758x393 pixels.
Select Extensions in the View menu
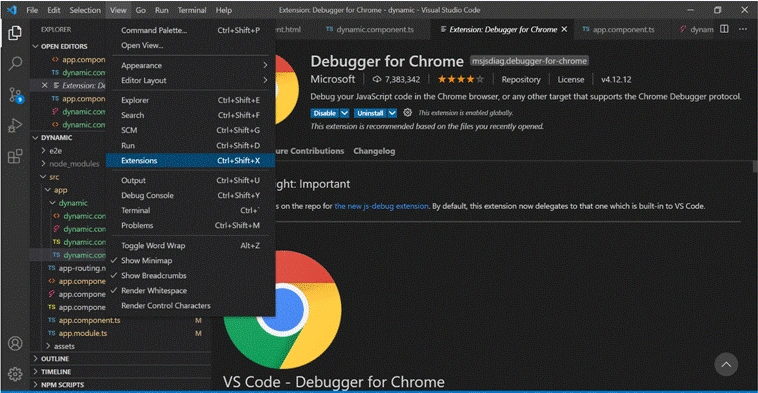click(190, 160)
